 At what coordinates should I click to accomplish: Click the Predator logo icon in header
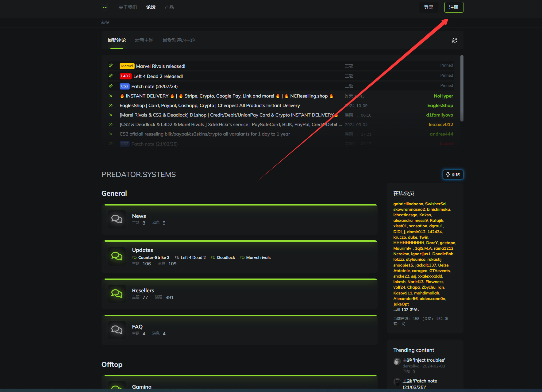click(x=105, y=7)
